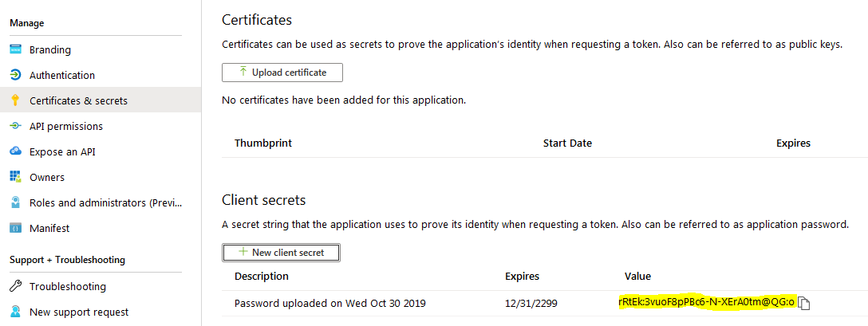Copy the client secret value to clipboard

pos(804,303)
